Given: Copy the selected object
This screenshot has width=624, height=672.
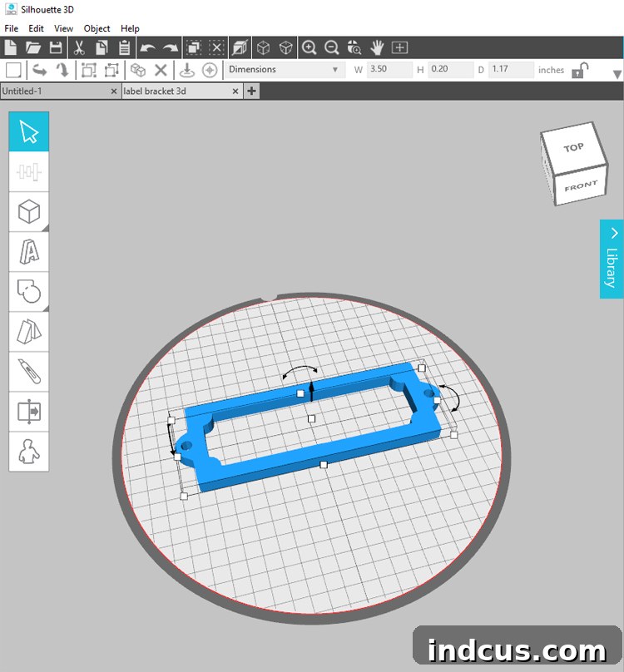Looking at the screenshot, I should point(102,47).
